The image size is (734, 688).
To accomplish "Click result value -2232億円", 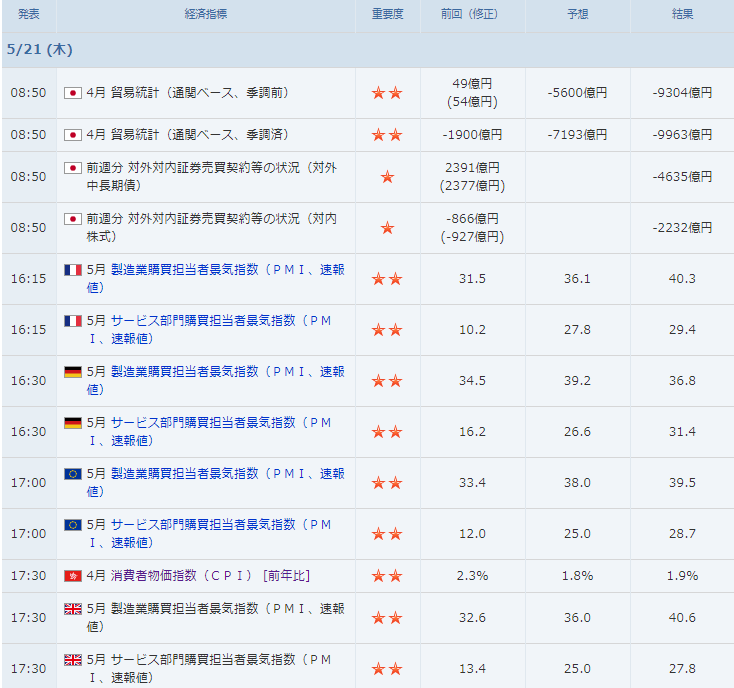I will pyautogui.click(x=683, y=227).
